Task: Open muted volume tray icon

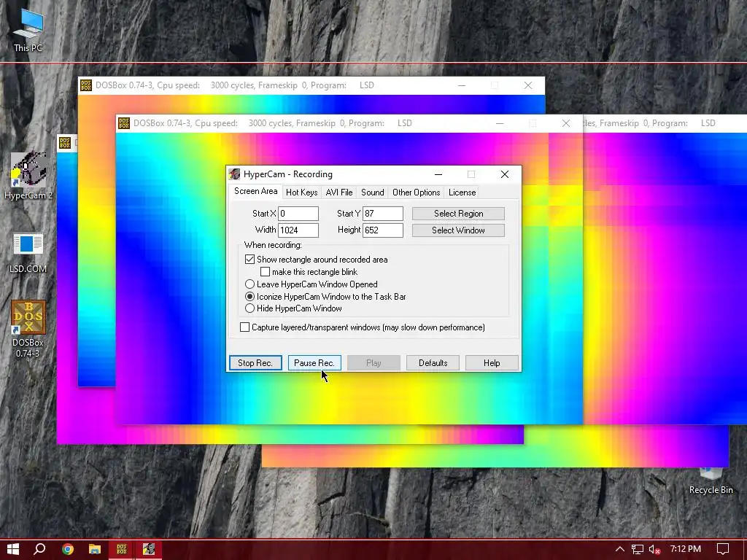Action: click(x=654, y=549)
